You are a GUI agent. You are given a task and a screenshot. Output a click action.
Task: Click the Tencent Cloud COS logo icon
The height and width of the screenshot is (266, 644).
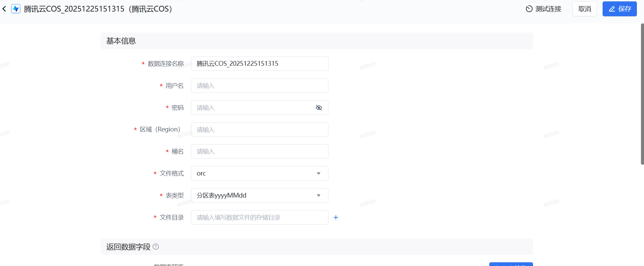[x=16, y=9]
